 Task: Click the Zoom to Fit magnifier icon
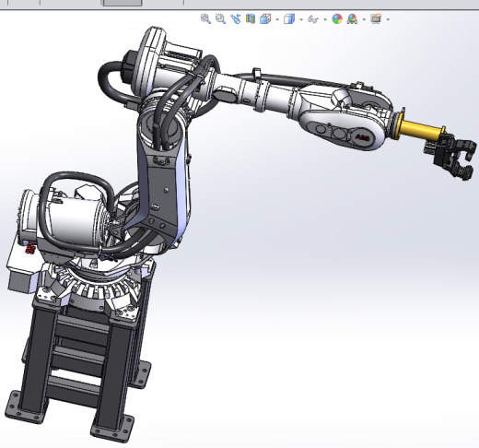pyautogui.click(x=205, y=19)
